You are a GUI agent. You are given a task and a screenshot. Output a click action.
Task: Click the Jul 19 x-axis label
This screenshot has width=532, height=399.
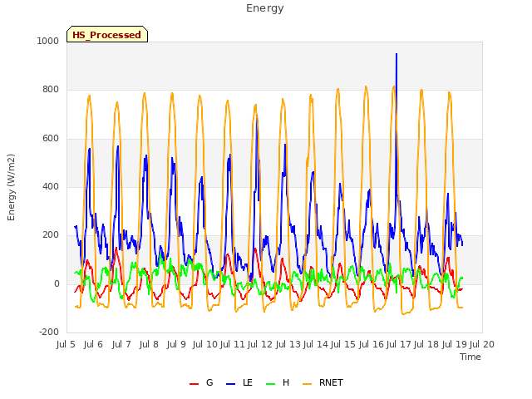[x=455, y=345]
